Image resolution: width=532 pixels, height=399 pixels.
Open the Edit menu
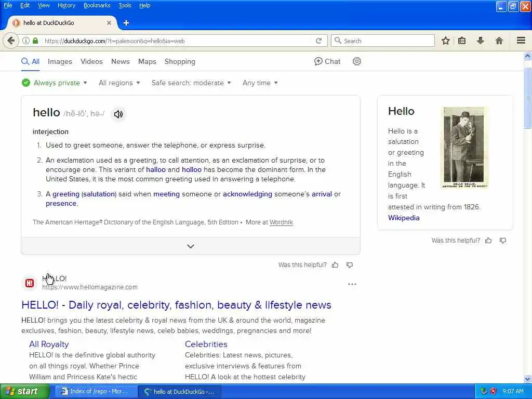click(25, 5)
